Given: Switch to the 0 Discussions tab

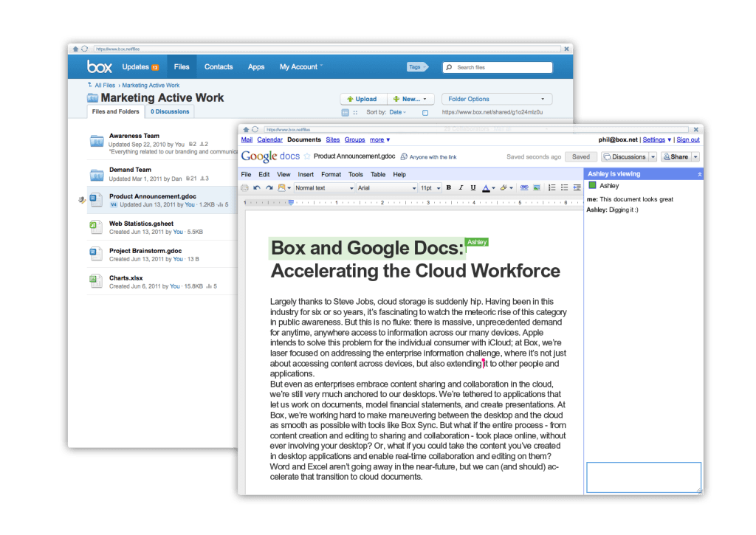Looking at the screenshot, I should click(x=170, y=111).
